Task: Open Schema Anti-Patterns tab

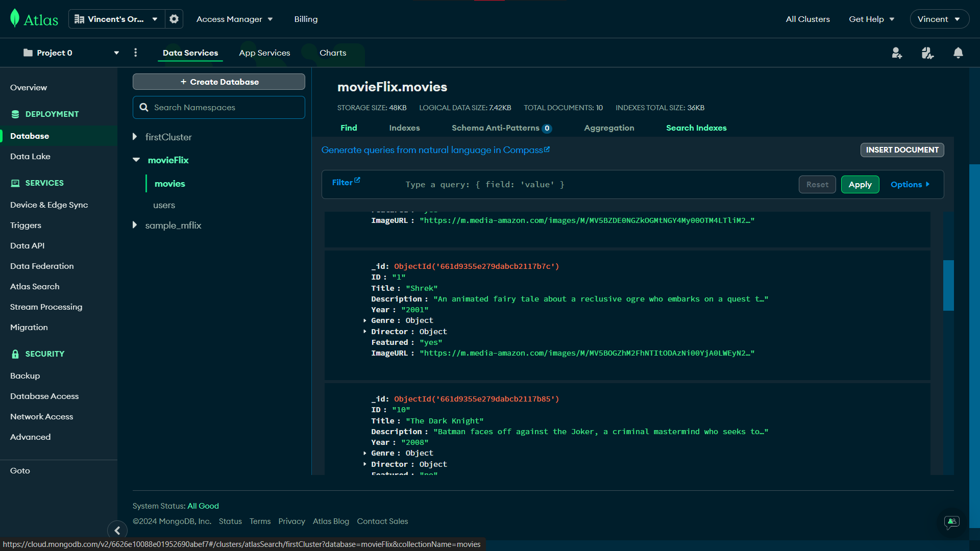Action: coord(501,128)
